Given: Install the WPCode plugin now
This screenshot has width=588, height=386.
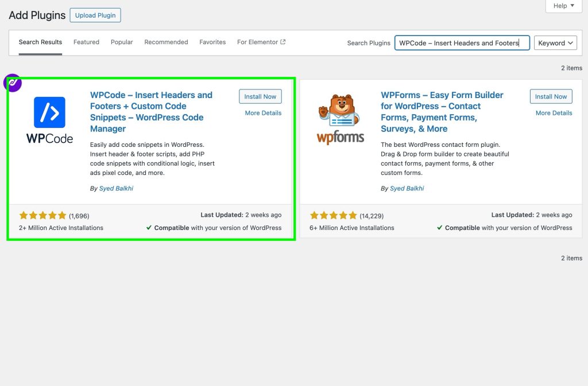Looking at the screenshot, I should 260,96.
